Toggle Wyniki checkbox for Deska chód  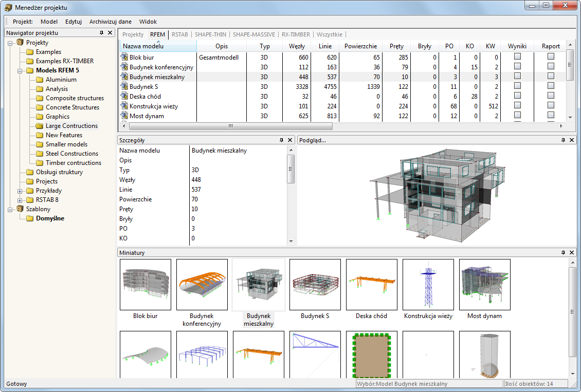pos(517,95)
